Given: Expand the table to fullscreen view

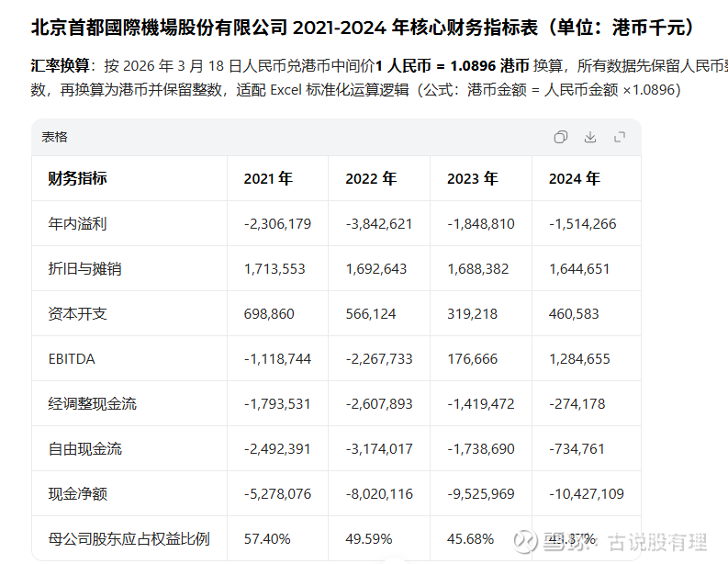Looking at the screenshot, I should coord(620,137).
